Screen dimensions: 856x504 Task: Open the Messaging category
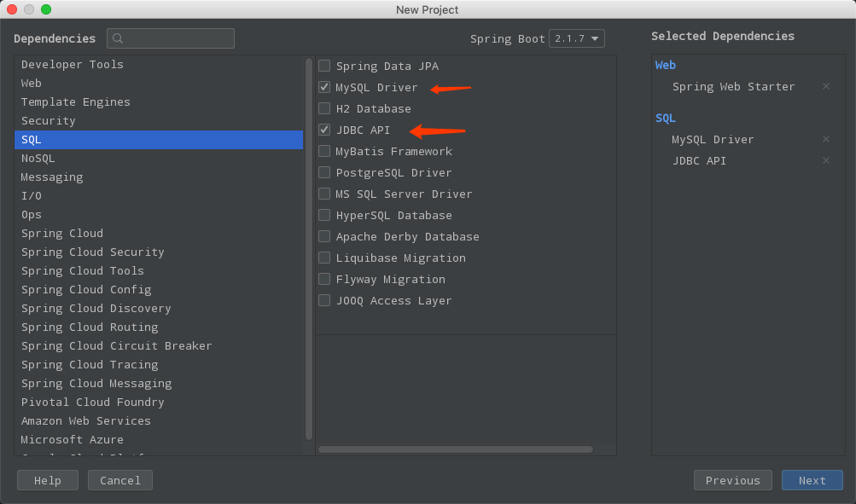pos(159,177)
